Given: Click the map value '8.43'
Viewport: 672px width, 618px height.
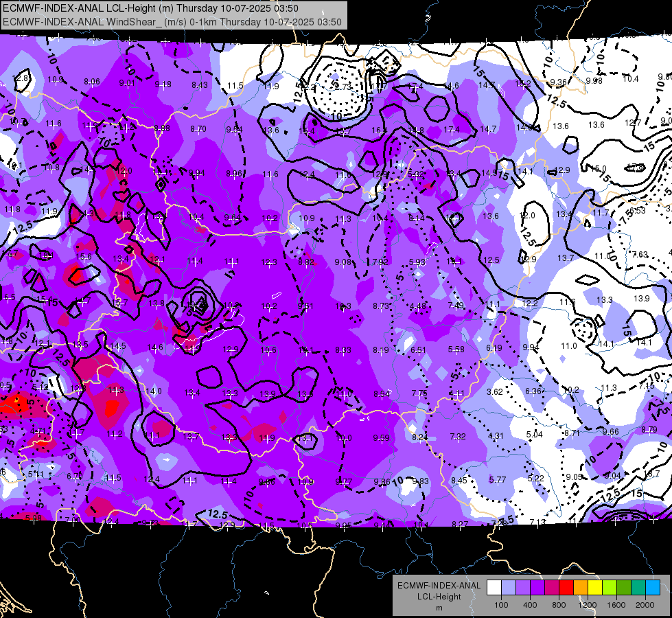Looking at the screenshot, I should click(200, 85).
